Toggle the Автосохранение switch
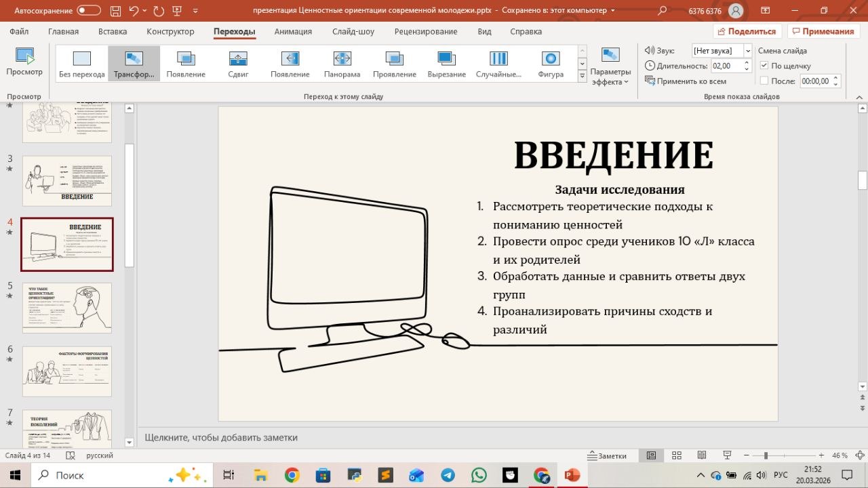This screenshot has height=488, width=868. 88,10
